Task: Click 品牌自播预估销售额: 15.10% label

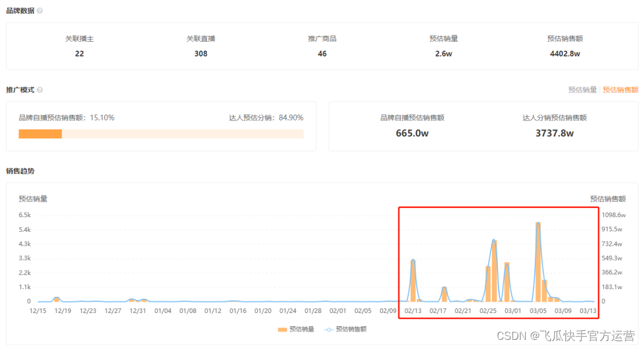Action: click(x=67, y=118)
